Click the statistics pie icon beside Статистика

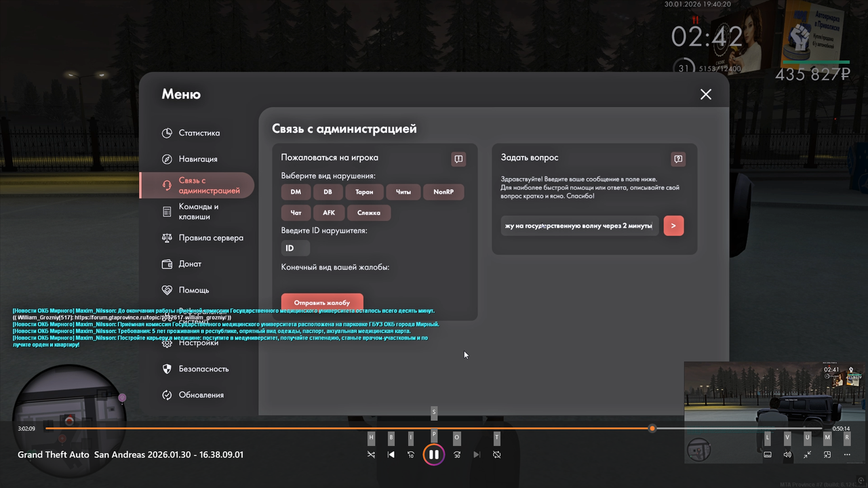[x=167, y=133]
